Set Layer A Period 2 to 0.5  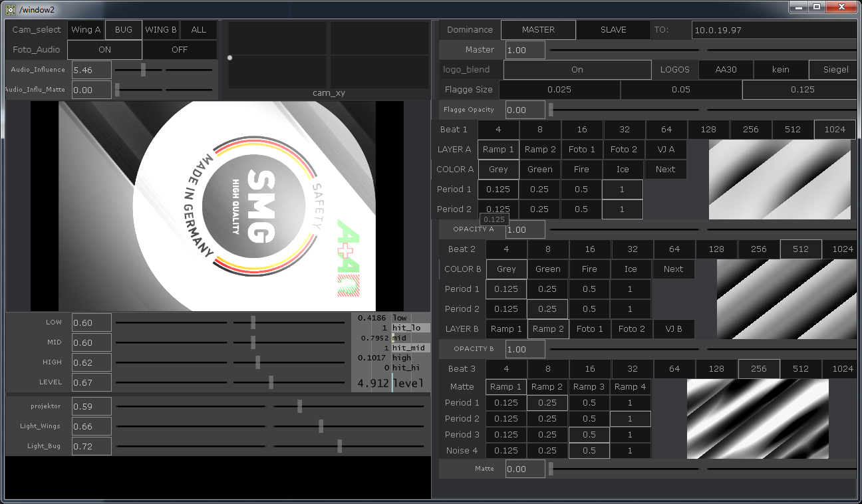[x=581, y=209]
